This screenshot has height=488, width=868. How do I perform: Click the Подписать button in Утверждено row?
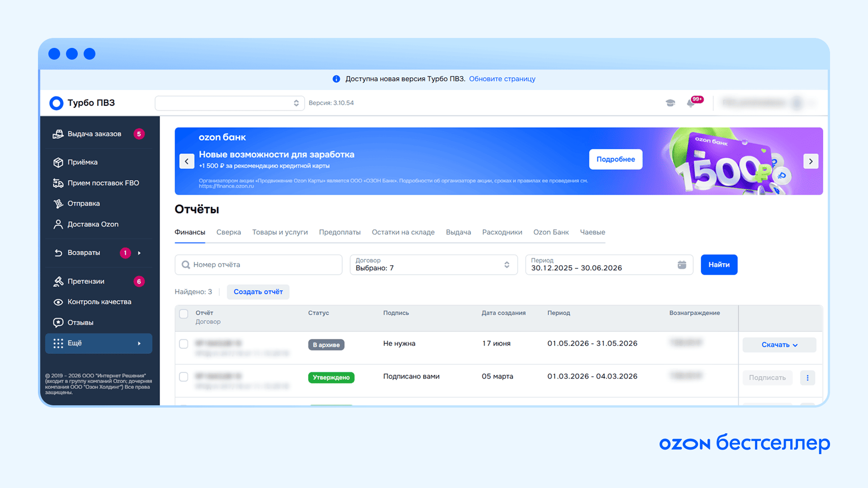768,378
